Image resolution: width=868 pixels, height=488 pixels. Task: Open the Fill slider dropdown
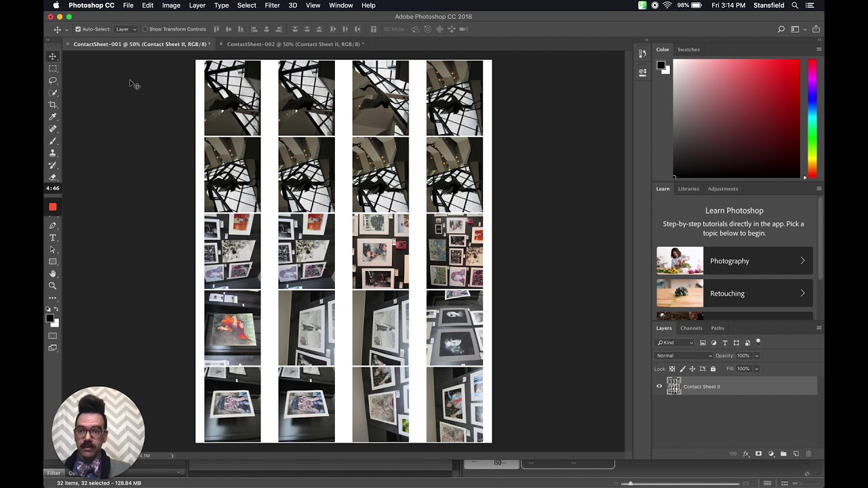click(x=756, y=369)
